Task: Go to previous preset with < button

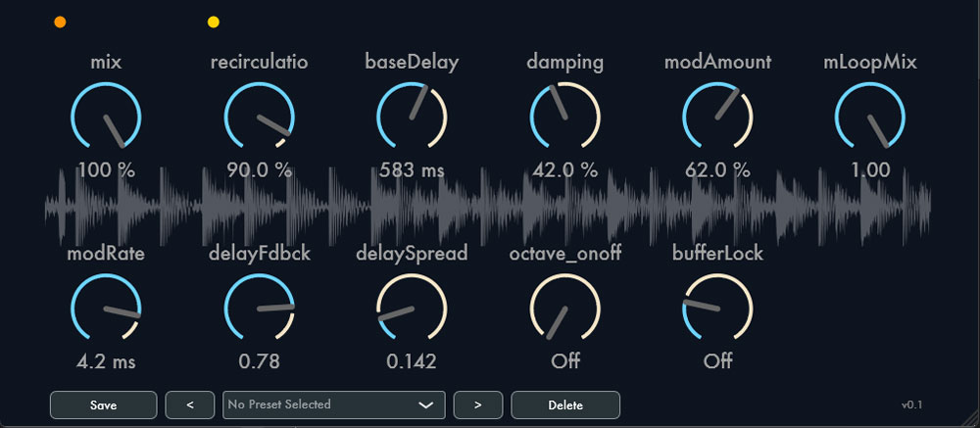Action: [190, 404]
